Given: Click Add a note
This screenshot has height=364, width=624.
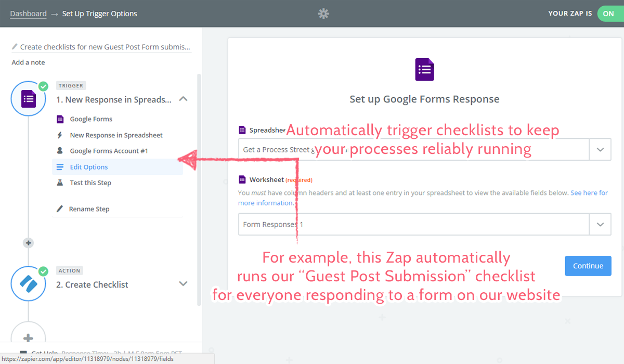Looking at the screenshot, I should (28, 62).
